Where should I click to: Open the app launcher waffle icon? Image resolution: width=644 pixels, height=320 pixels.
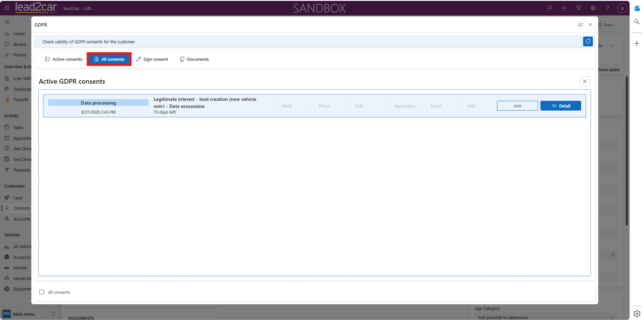pyautogui.click(x=7, y=8)
